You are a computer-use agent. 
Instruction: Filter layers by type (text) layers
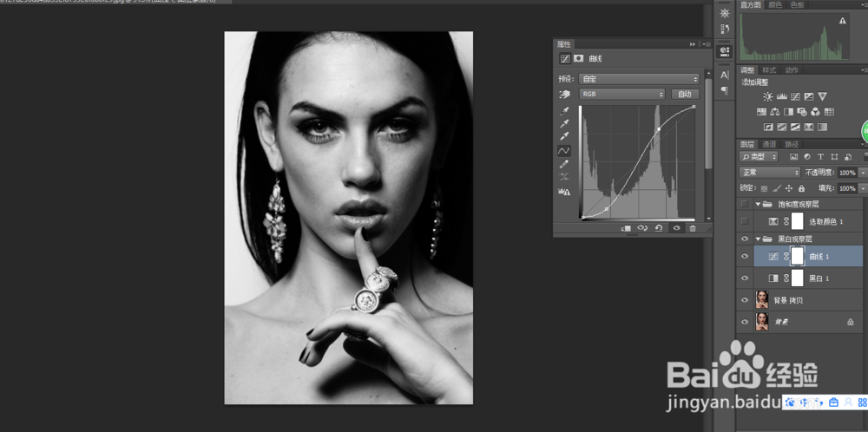coord(820,157)
